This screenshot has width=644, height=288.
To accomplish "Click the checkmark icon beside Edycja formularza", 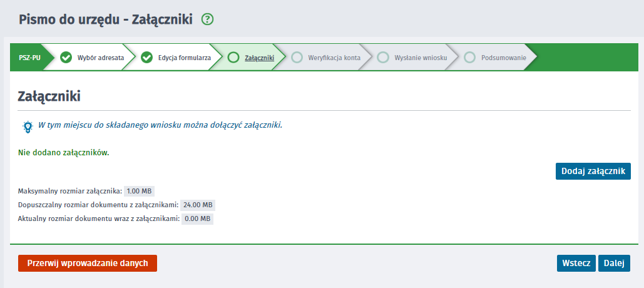I will pos(146,58).
